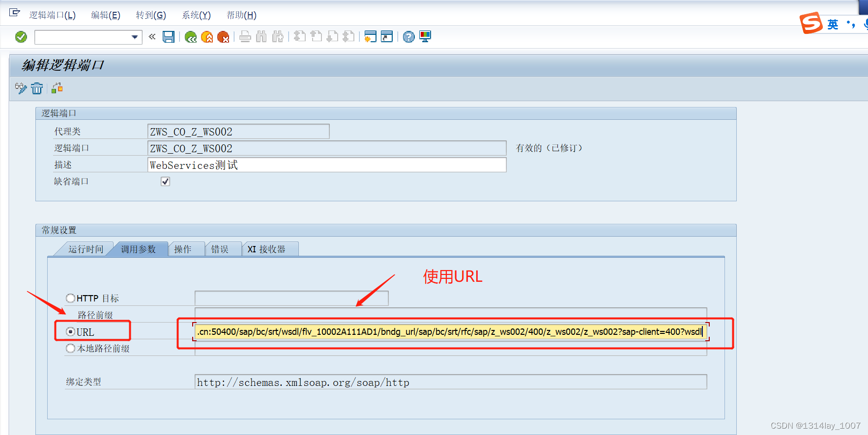Click the URL field containing wsdl address

[x=451, y=332]
